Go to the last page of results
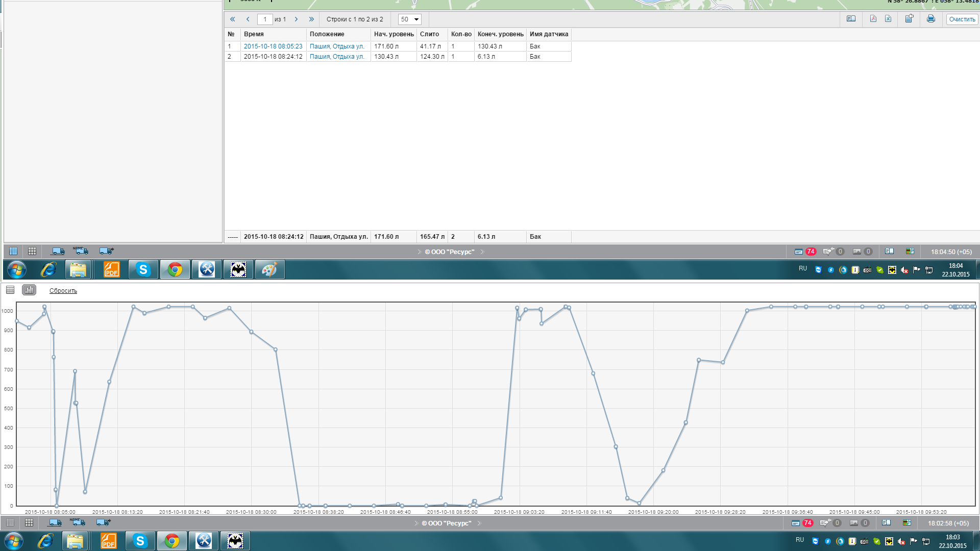 [x=311, y=19]
